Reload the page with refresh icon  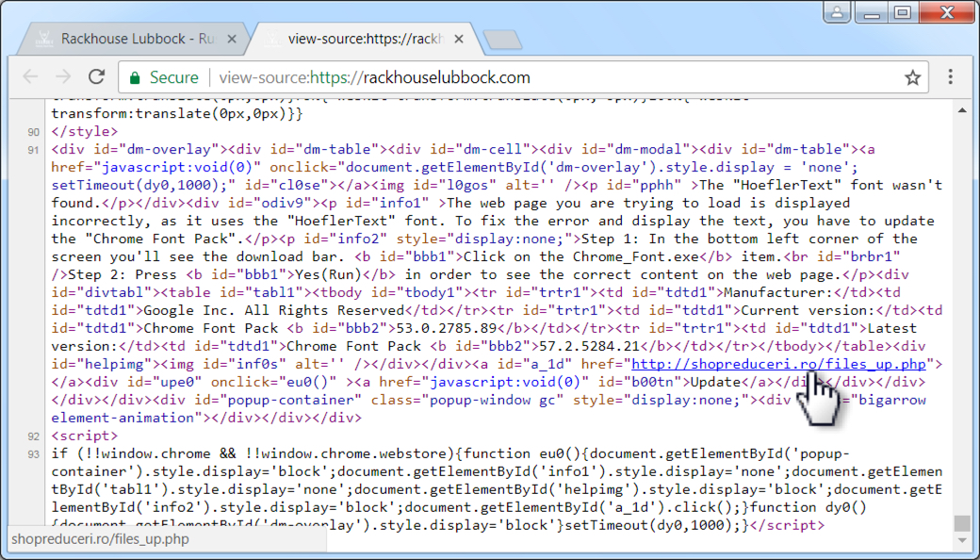point(96,77)
